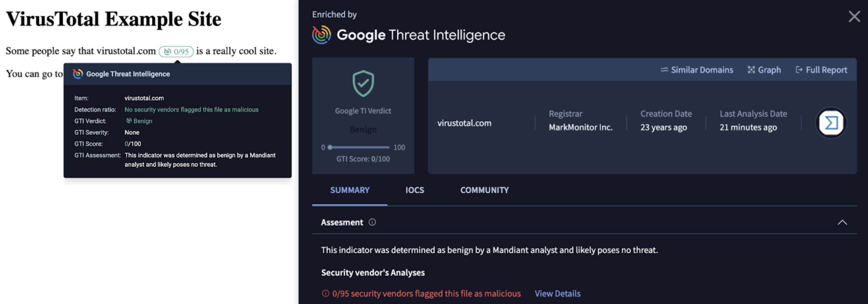Click the Google Threat Intelligence logo in tooltip header

78,74
